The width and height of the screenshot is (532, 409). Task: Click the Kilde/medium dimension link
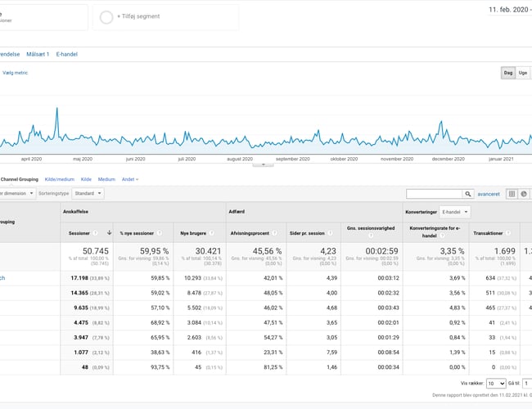tap(60, 178)
